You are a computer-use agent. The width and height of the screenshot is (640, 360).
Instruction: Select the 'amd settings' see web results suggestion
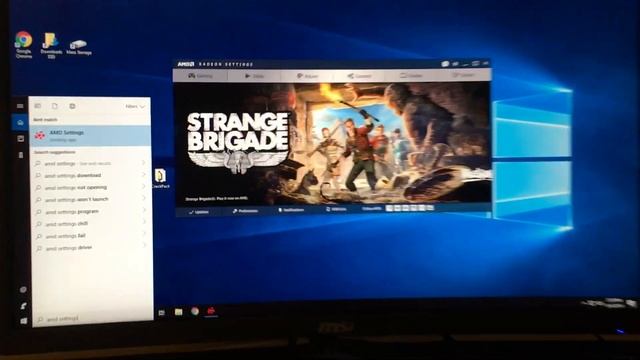pyautogui.click(x=90, y=163)
